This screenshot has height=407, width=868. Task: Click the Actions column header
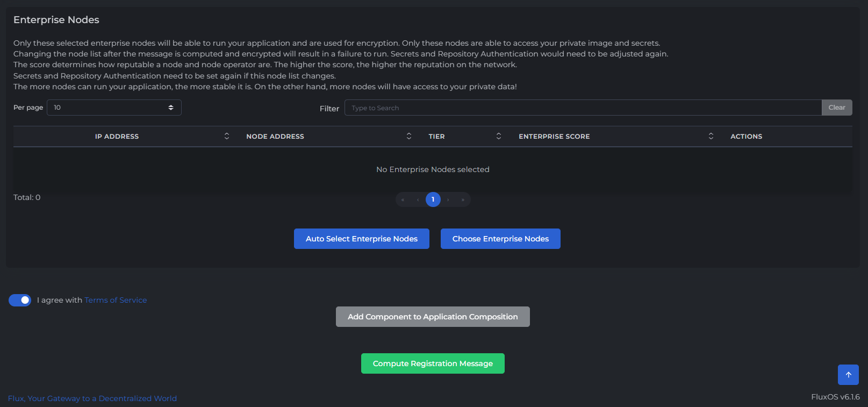746,137
